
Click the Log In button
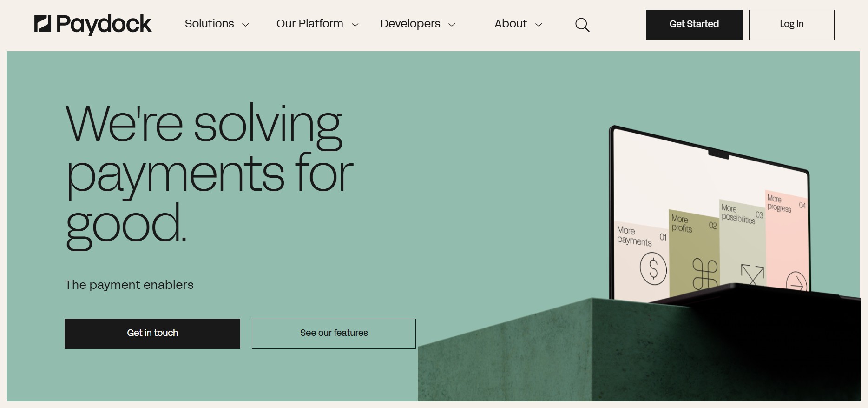pos(792,25)
